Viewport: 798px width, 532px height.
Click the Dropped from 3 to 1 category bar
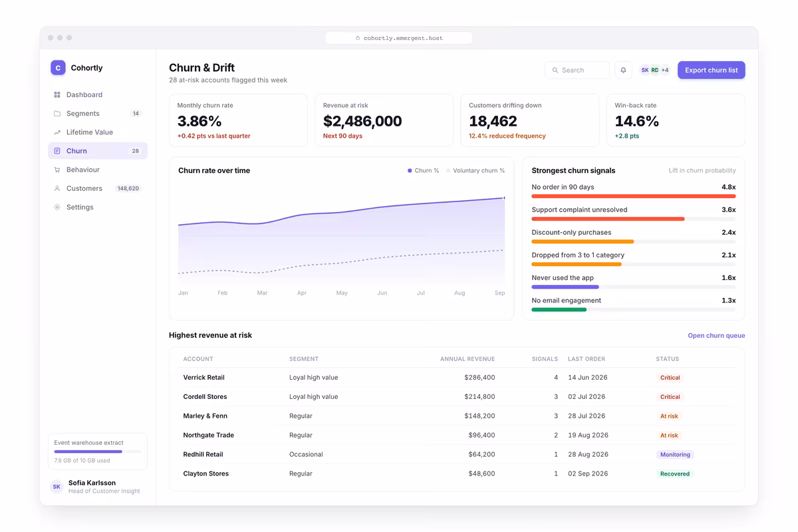tap(634, 264)
